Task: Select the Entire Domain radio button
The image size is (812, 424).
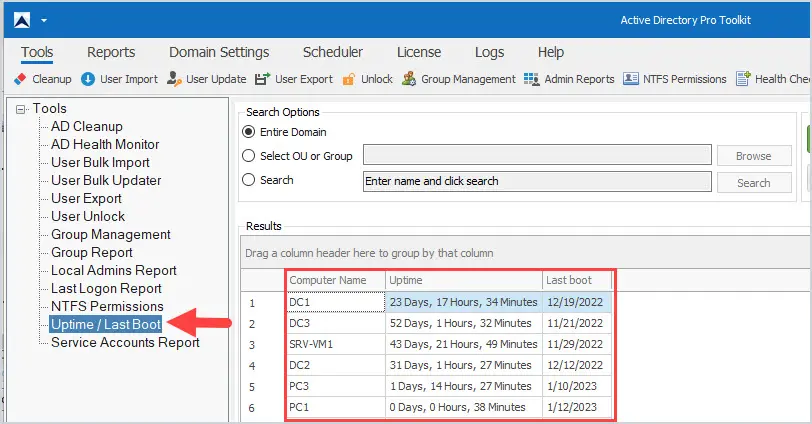Action: tap(249, 132)
